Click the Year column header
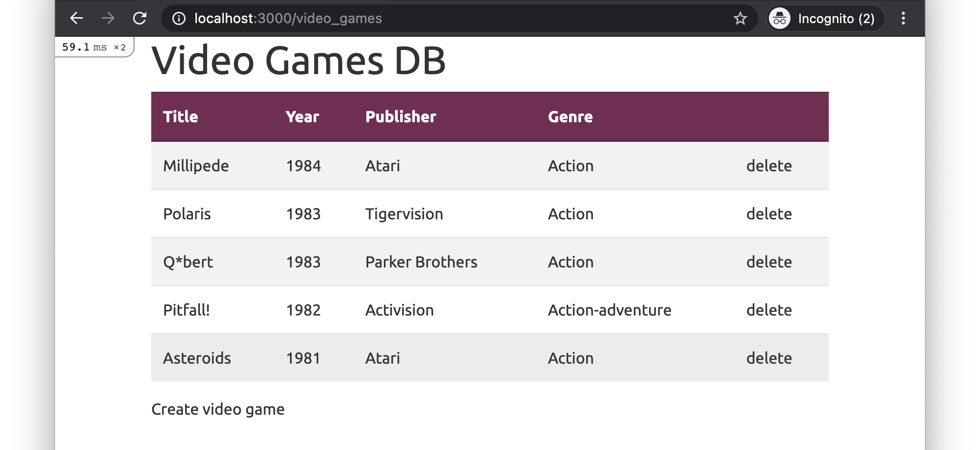980x450 pixels. tap(302, 117)
